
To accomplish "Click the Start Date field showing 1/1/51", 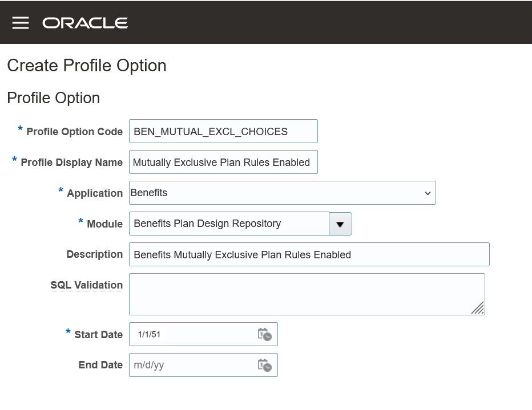I will (x=192, y=335).
